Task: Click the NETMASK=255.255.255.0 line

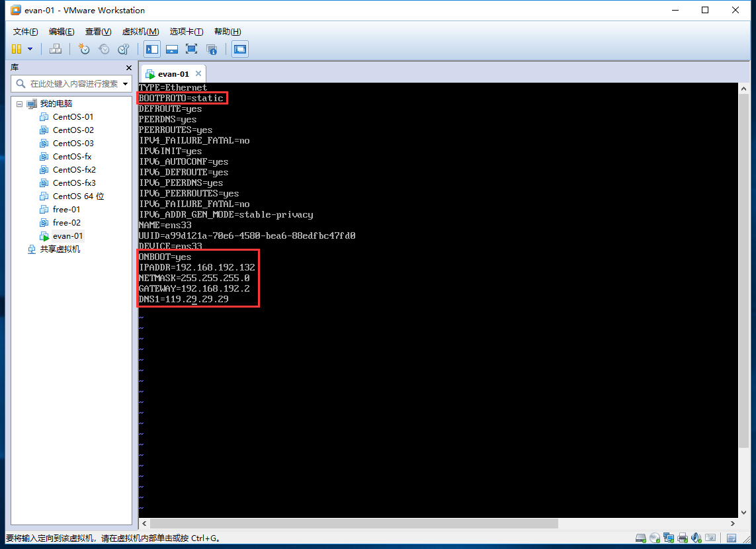Action: coord(194,278)
